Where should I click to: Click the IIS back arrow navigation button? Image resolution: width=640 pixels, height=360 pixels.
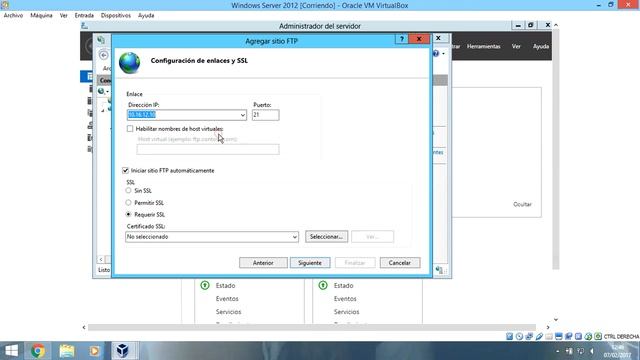pyautogui.click(x=104, y=55)
